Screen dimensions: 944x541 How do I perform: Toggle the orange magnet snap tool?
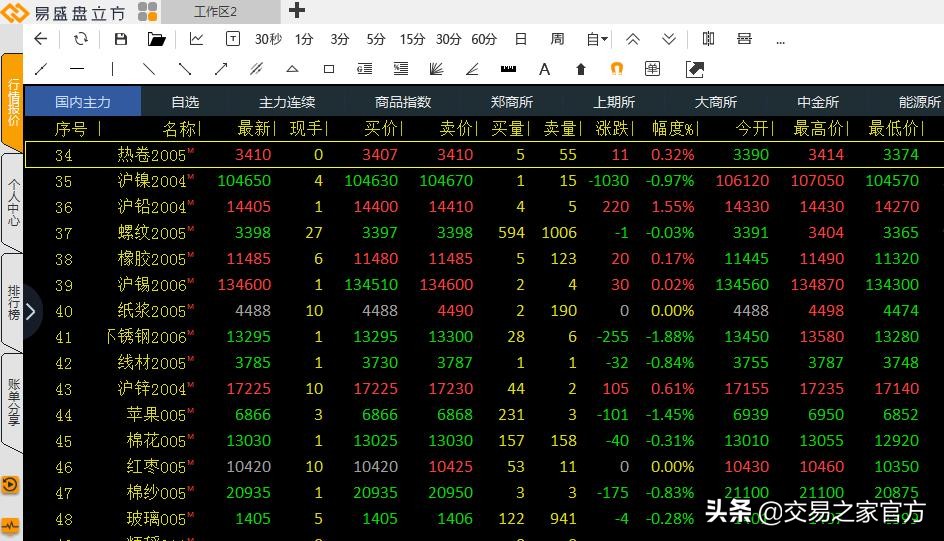616,69
